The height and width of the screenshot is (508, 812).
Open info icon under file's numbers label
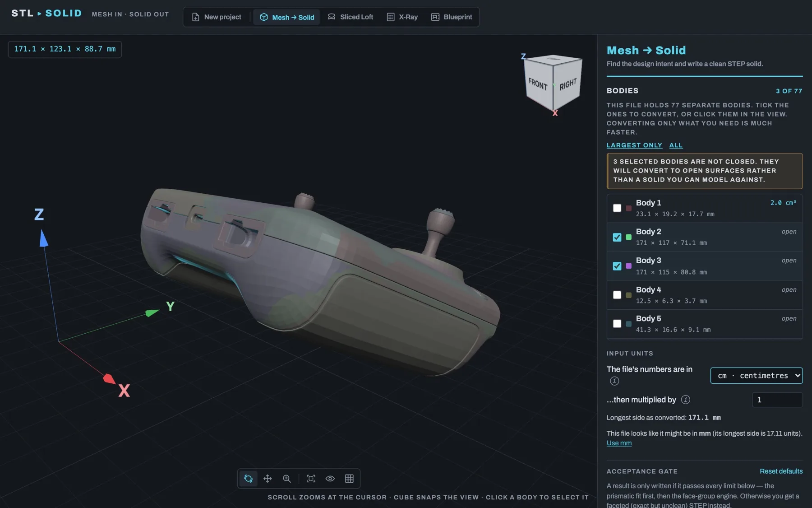[x=614, y=381]
